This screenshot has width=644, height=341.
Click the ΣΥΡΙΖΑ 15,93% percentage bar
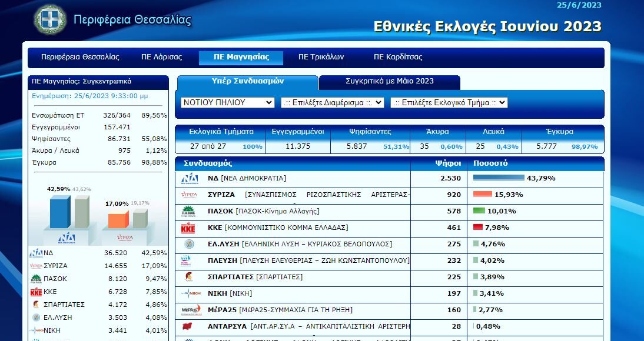tap(483, 194)
